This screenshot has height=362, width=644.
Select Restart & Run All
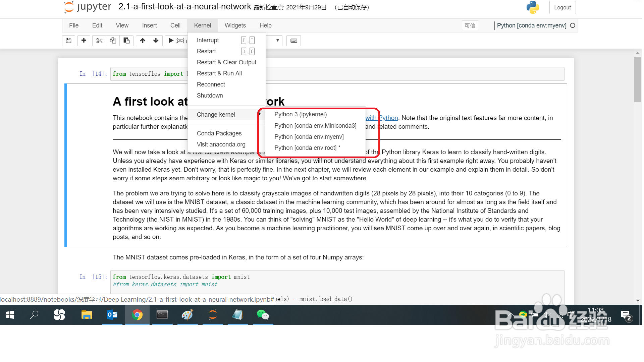(x=226, y=73)
